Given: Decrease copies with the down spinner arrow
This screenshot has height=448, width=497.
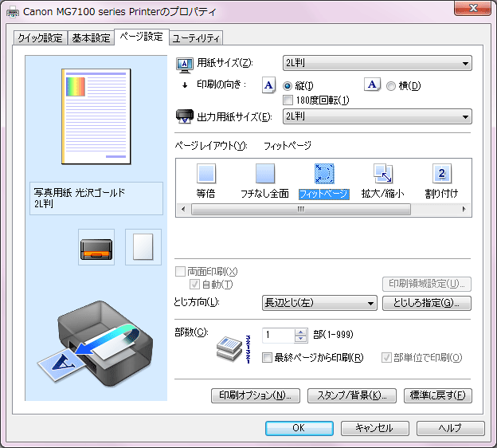Looking at the screenshot, I should 300,339.
